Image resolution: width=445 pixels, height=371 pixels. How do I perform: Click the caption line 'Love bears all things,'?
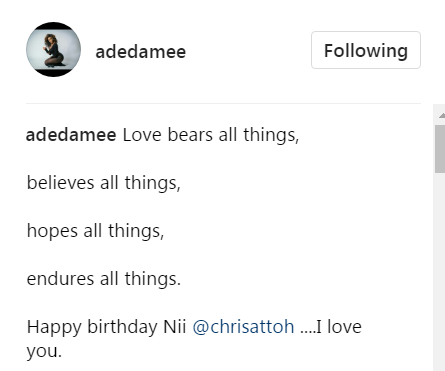(x=211, y=135)
